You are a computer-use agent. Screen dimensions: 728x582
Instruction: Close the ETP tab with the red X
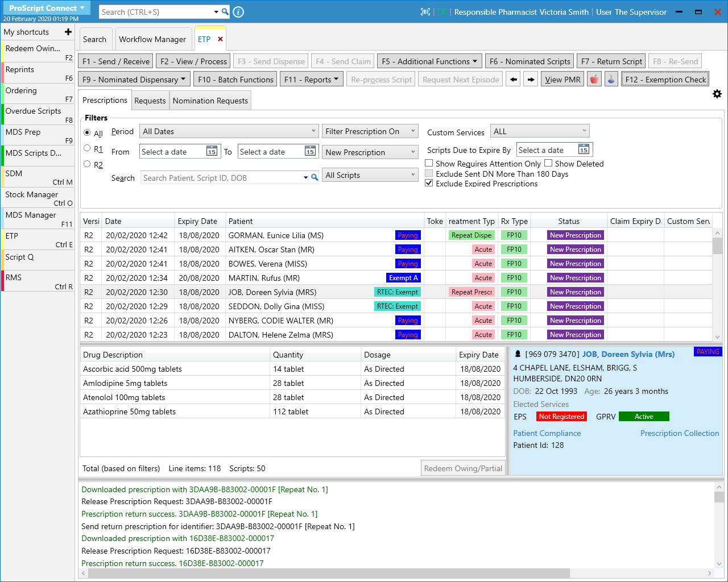coord(220,39)
